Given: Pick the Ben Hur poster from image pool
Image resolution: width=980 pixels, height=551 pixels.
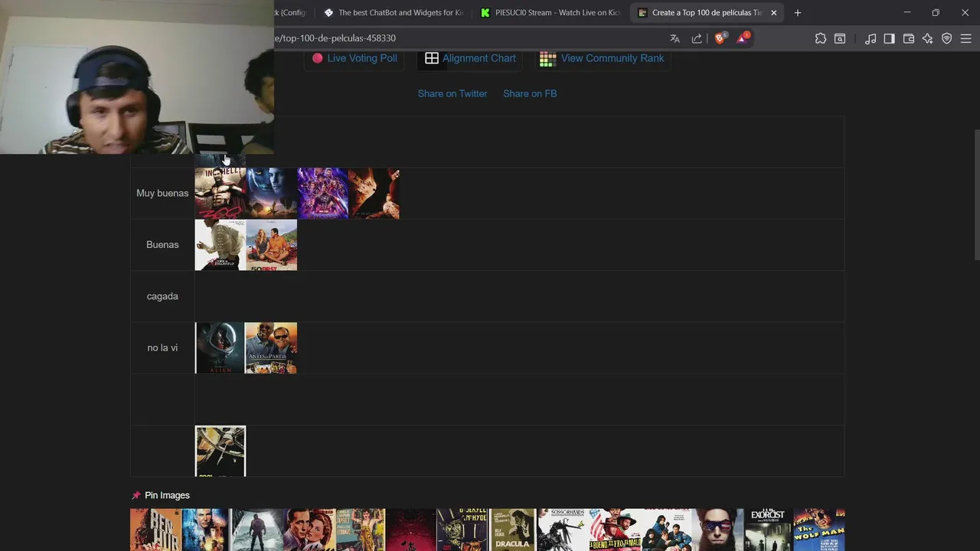Looking at the screenshot, I should 155,530.
